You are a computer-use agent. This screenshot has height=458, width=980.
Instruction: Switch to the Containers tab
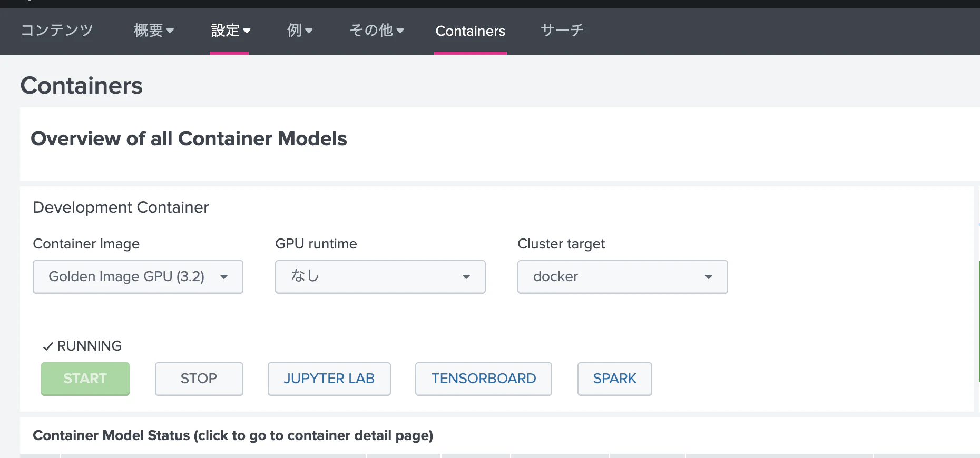coord(470,31)
